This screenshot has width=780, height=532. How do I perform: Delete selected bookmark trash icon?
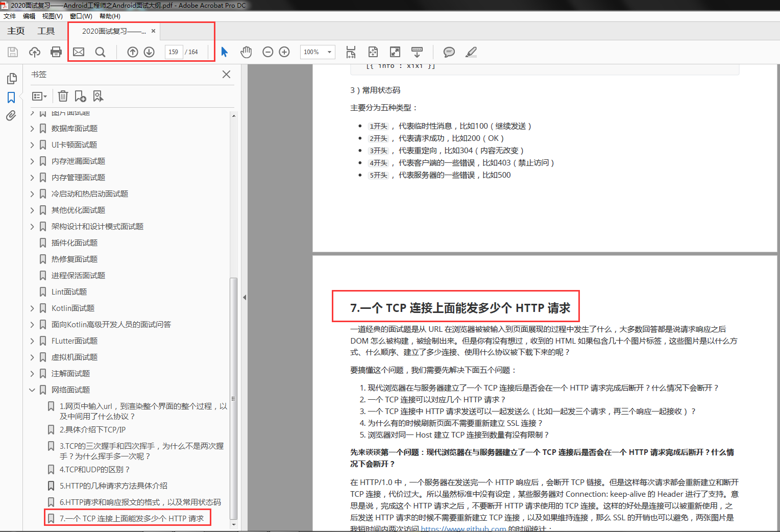tap(63, 96)
